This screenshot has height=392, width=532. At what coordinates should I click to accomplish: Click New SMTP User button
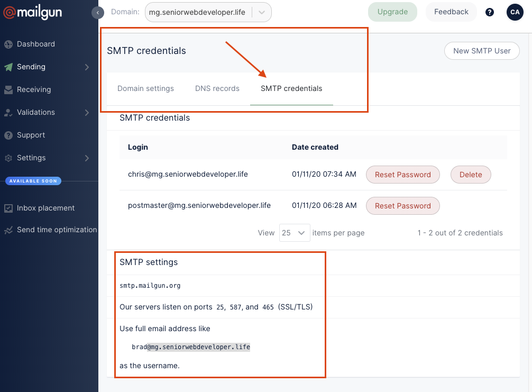(x=482, y=51)
